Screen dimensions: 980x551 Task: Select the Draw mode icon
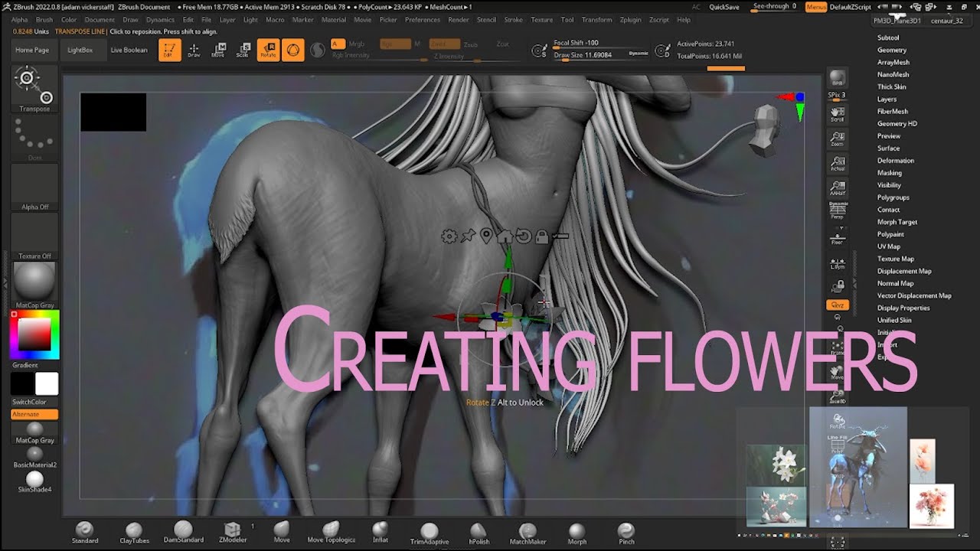coord(194,50)
